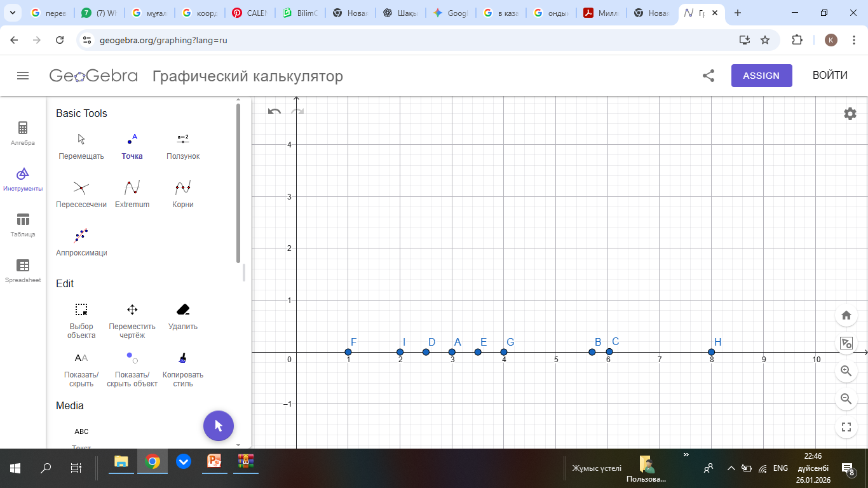Select the Точка point tool
This screenshot has height=488, width=868.
[x=132, y=146]
